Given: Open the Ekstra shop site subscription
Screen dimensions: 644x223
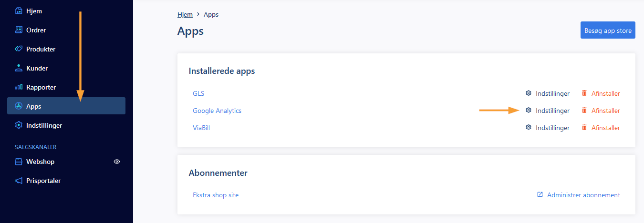Looking at the screenshot, I should [216, 195].
